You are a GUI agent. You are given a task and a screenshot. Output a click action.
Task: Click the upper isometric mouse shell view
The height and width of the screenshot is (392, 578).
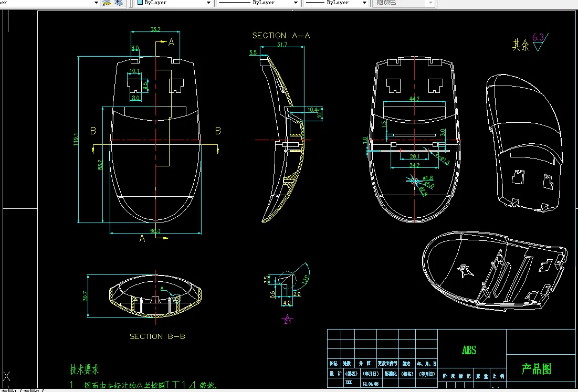(524, 143)
